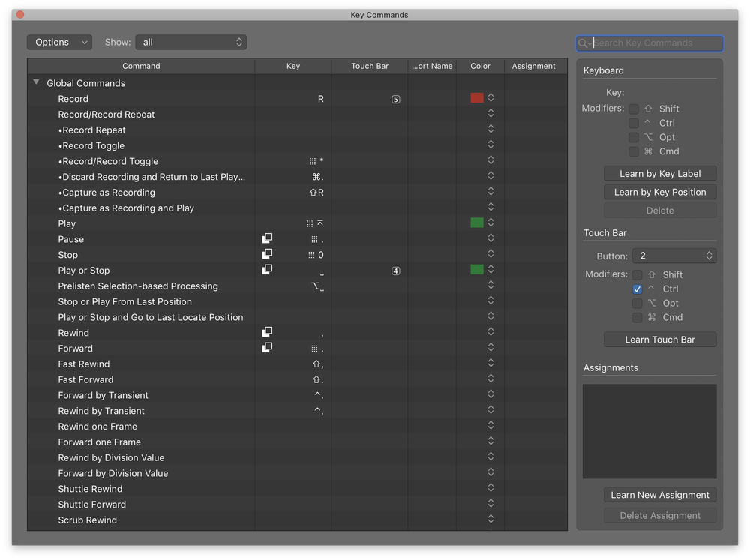Click the red color swatch for Record
750x560 pixels.
(x=476, y=98)
